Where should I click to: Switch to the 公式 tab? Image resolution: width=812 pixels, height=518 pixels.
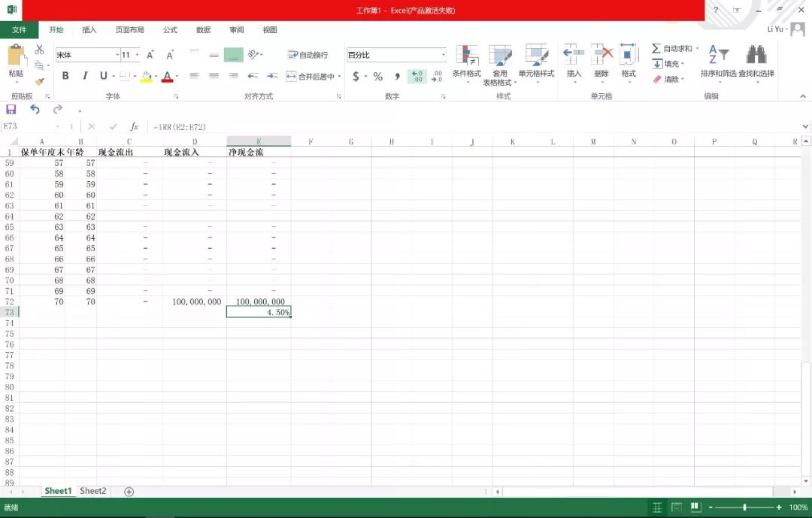pyautogui.click(x=171, y=30)
